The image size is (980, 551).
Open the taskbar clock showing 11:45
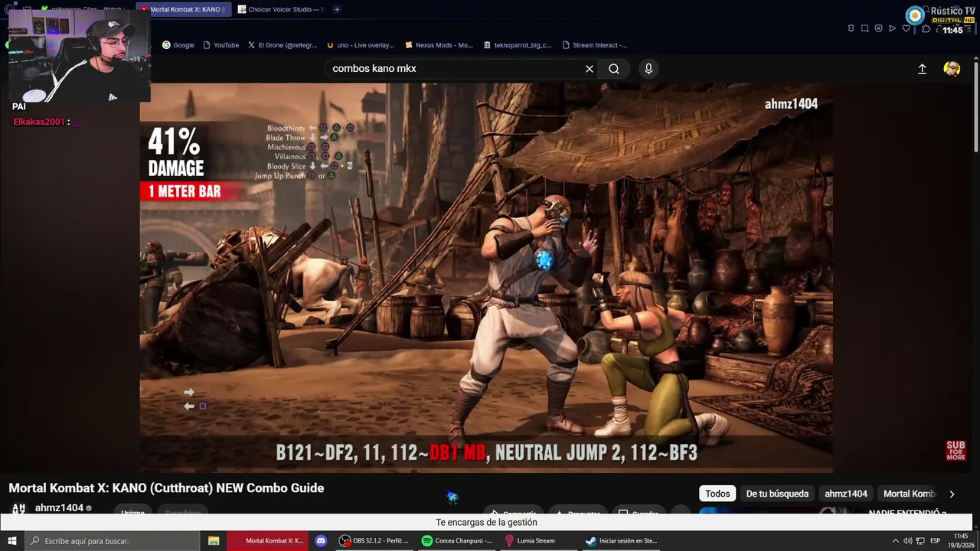(961, 541)
